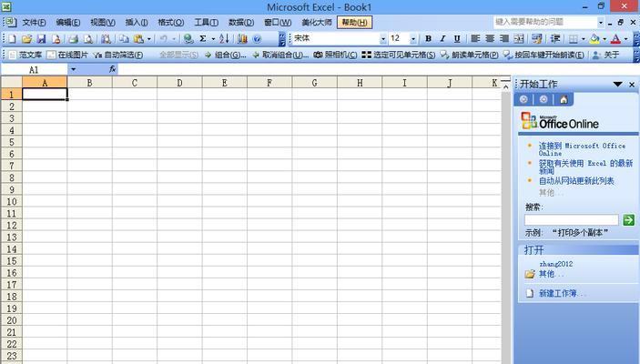
Task: Select column D header
Action: tap(179, 83)
